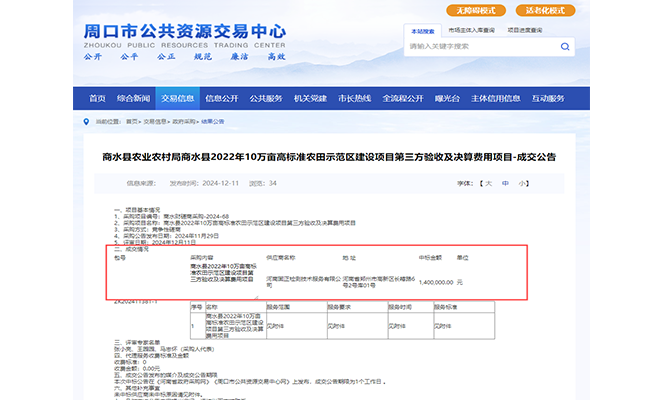
Task: Open 首页 in the navigation bar
Action: tap(97, 99)
